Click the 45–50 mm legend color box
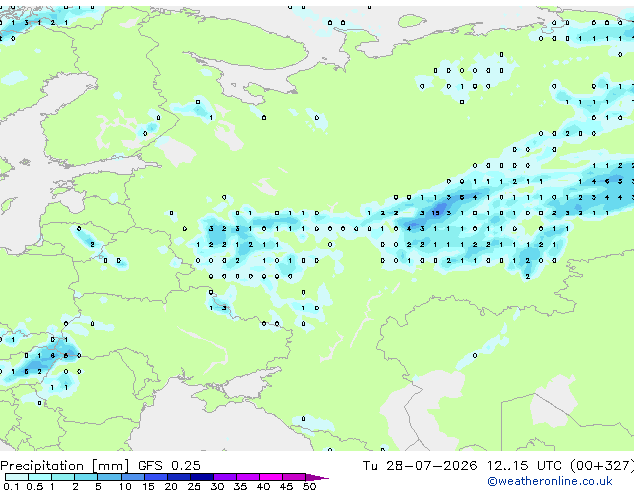 pyautogui.click(x=294, y=477)
